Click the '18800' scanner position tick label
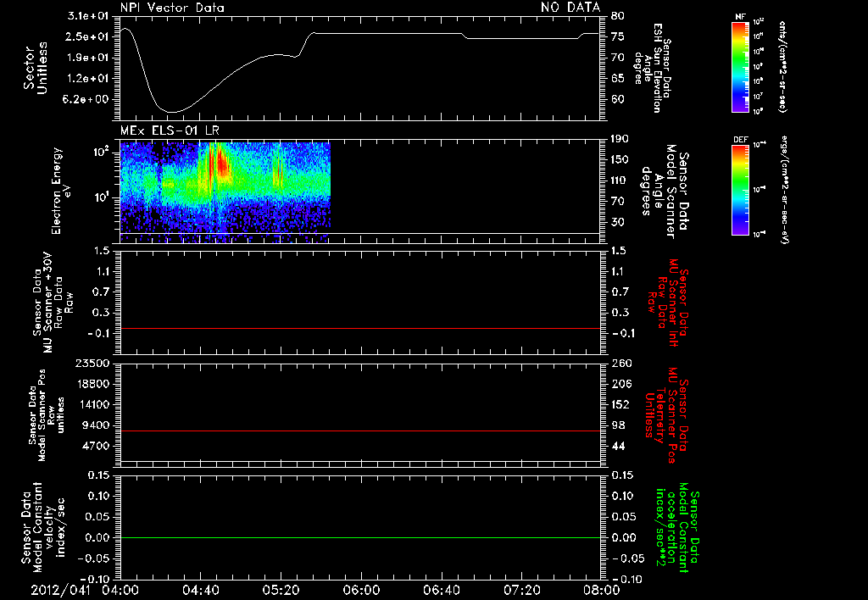This screenshot has height=600, width=868. (92, 384)
